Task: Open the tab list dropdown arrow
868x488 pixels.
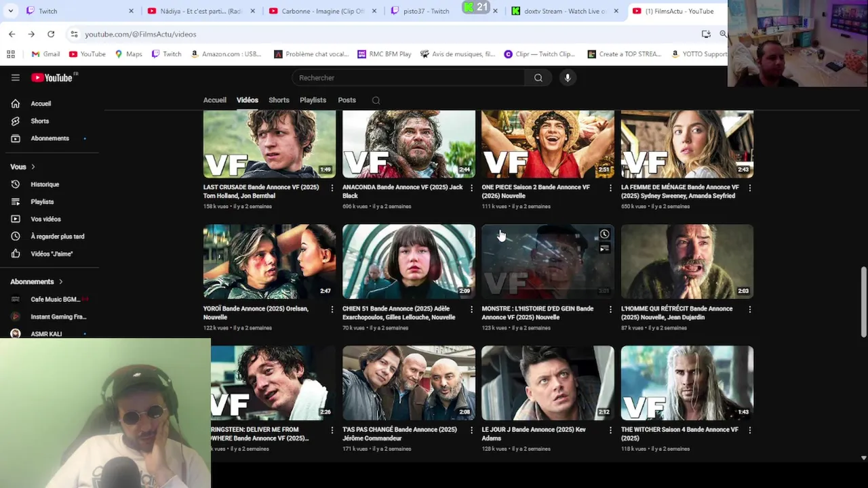Action: coord(10,11)
